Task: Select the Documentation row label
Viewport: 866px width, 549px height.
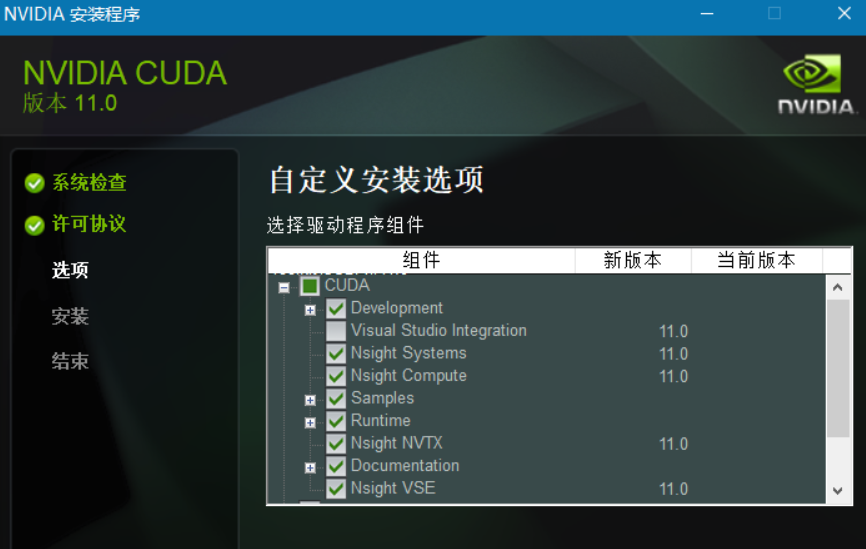Action: [405, 466]
